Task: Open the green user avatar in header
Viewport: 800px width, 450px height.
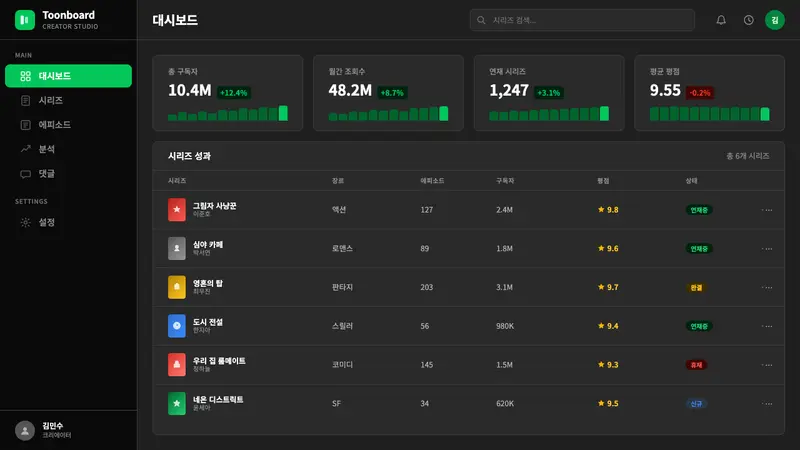Action: (774, 20)
